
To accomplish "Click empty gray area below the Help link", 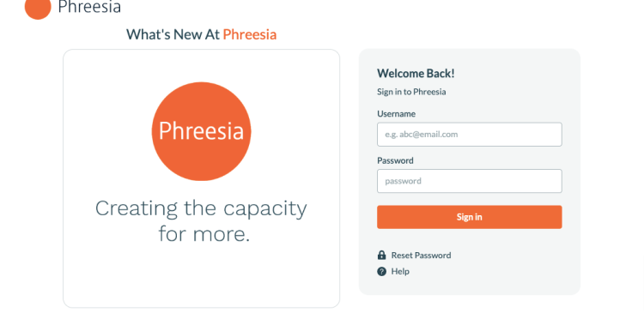I will pyautogui.click(x=470, y=286).
